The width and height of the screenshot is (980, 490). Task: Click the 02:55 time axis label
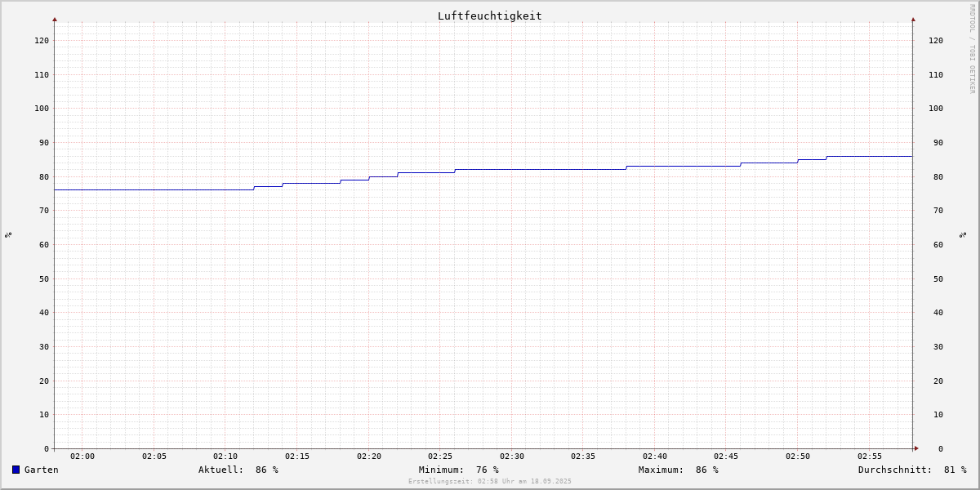pos(870,457)
